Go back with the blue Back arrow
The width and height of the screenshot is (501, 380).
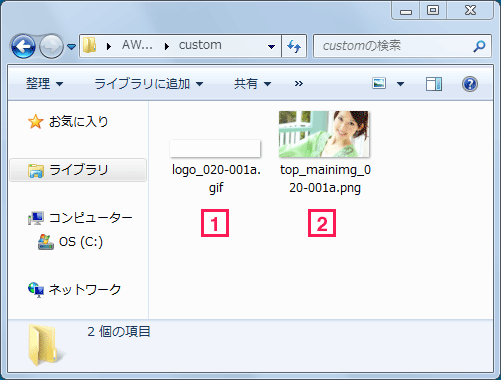point(23,46)
